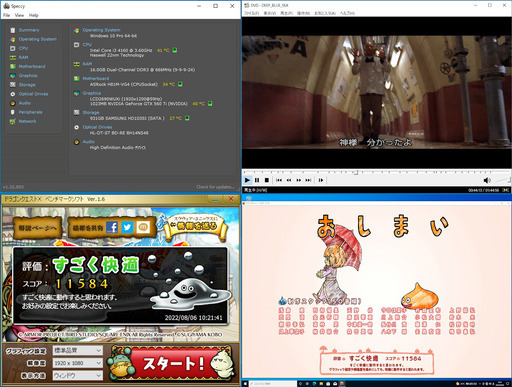Click the 解説ページへ button in benchmark window

37,228
